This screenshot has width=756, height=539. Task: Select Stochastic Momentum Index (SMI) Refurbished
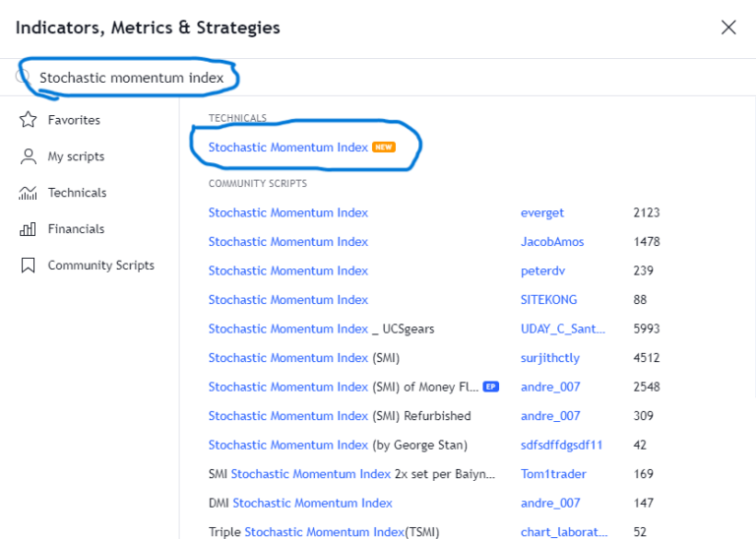coord(340,416)
